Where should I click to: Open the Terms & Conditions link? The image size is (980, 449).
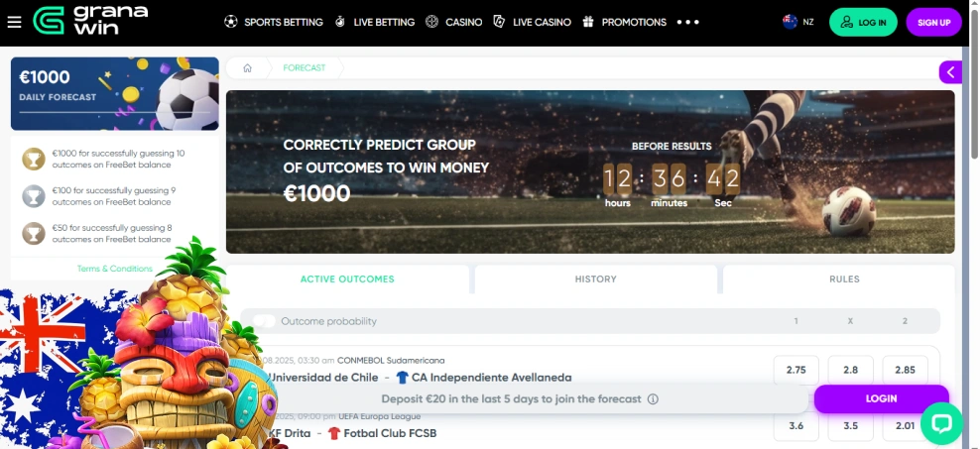click(115, 269)
